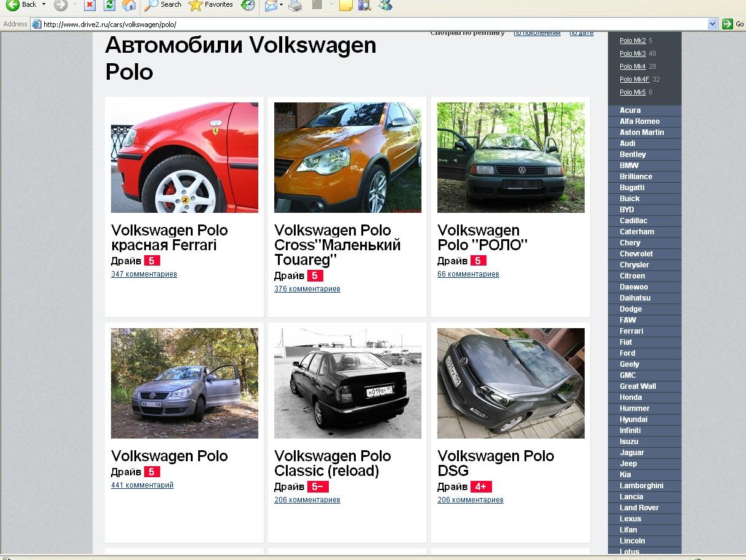Screen dimensions: 746x560
Task: Open the Favorites star panel
Action: click(210, 5)
